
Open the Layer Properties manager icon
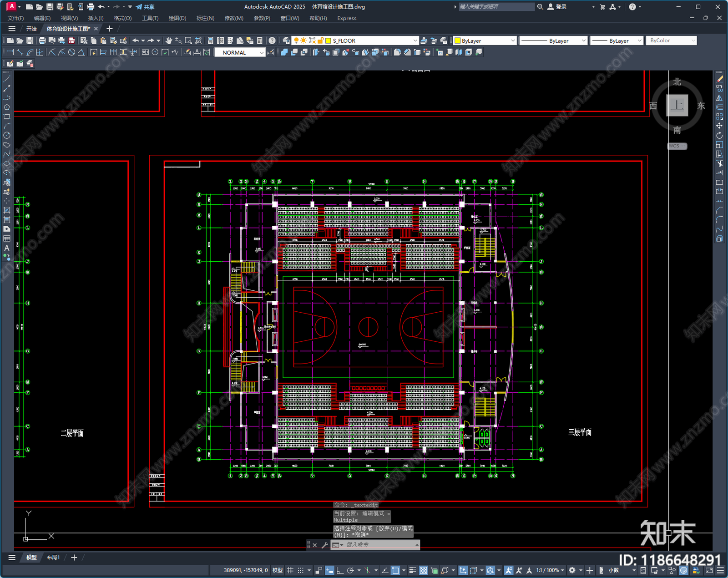(286, 41)
